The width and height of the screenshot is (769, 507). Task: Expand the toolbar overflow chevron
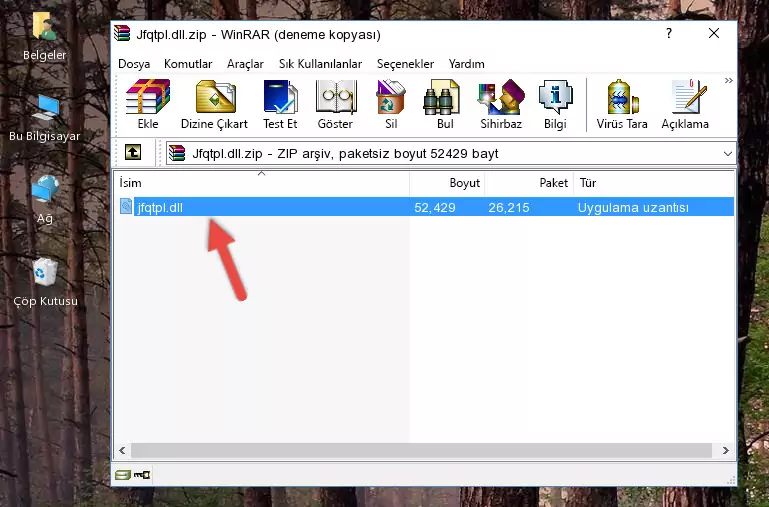(x=728, y=80)
